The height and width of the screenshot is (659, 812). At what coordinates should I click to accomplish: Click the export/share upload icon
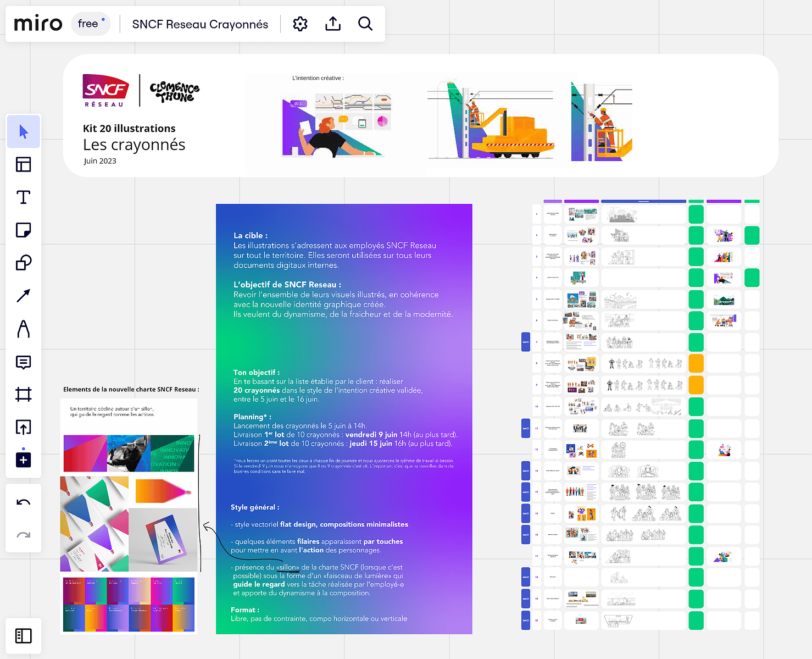333,24
